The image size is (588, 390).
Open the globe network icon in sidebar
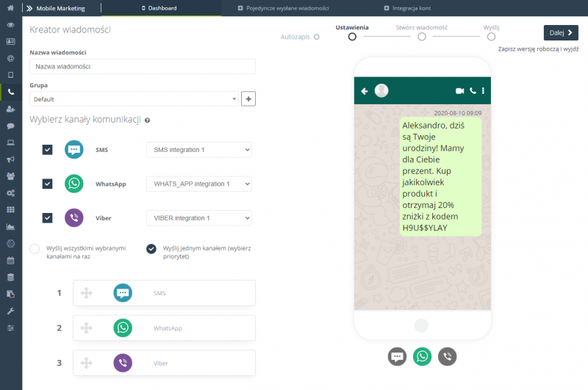pos(10,244)
